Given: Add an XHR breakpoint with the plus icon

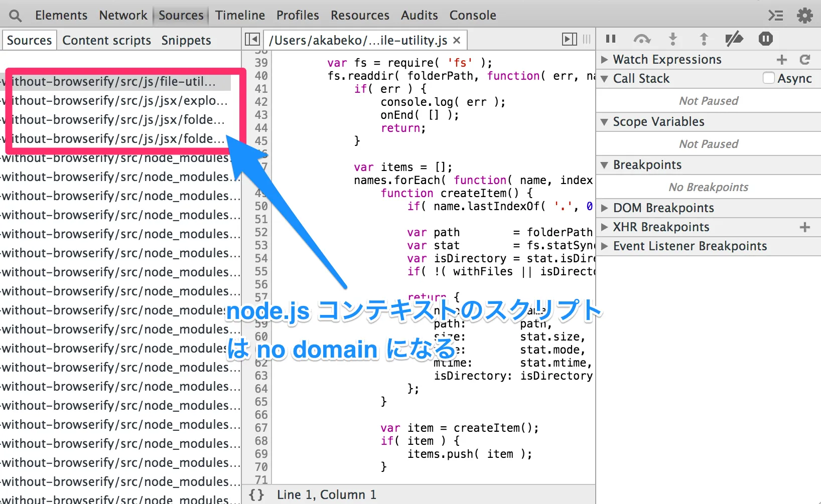Looking at the screenshot, I should coord(804,227).
